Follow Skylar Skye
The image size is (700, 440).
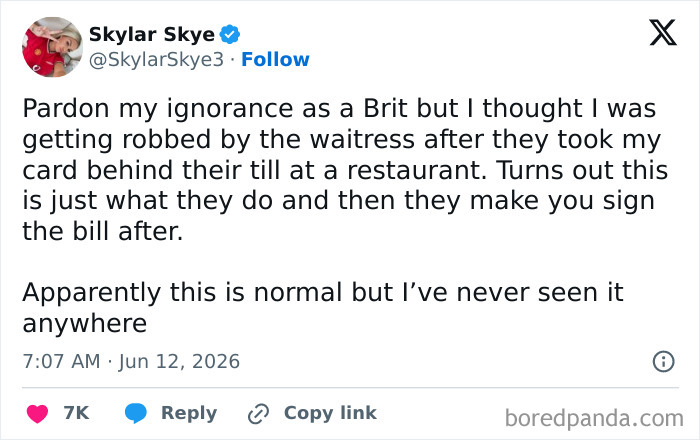tap(275, 59)
